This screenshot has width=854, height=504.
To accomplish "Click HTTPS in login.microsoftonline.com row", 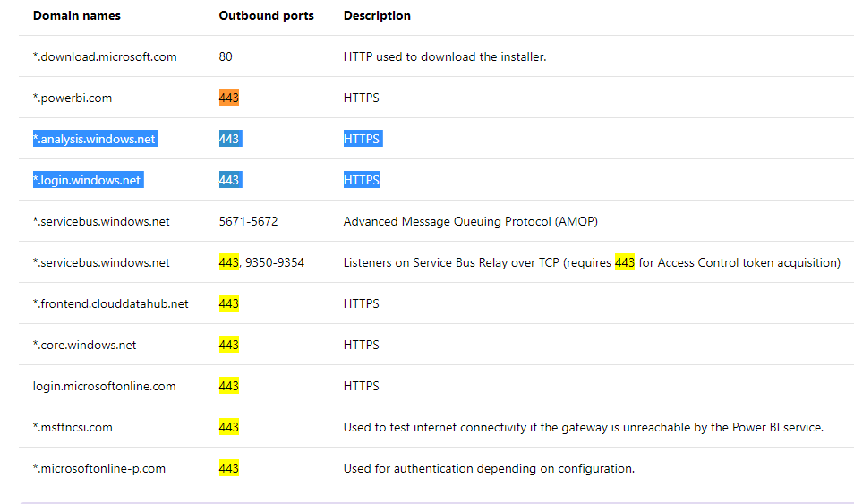I will pyautogui.click(x=361, y=386).
